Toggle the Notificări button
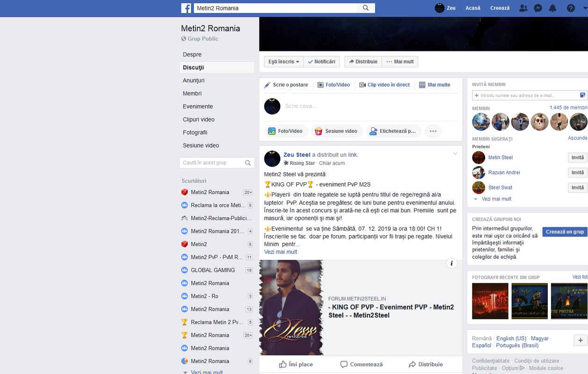Image resolution: width=588 pixels, height=374 pixels. click(322, 62)
